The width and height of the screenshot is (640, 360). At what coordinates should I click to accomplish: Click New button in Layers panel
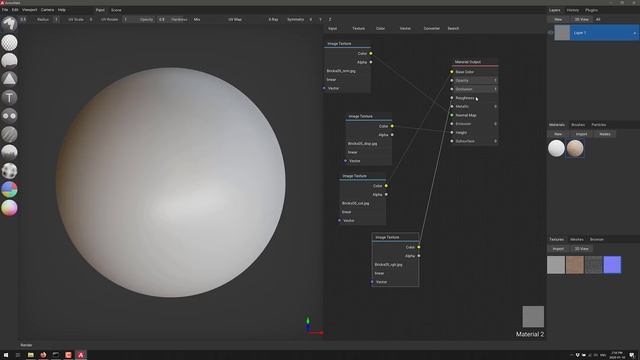click(x=558, y=19)
